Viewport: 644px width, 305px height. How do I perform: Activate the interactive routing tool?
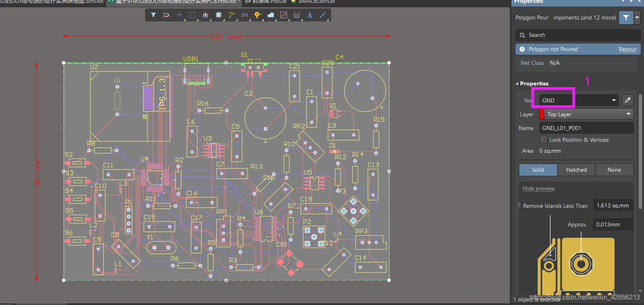(231, 15)
